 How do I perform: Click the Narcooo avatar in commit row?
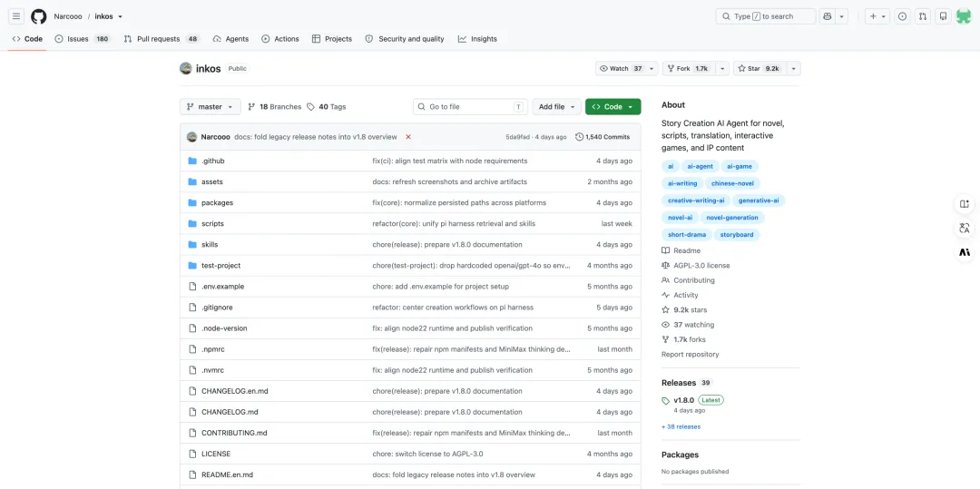(191, 137)
